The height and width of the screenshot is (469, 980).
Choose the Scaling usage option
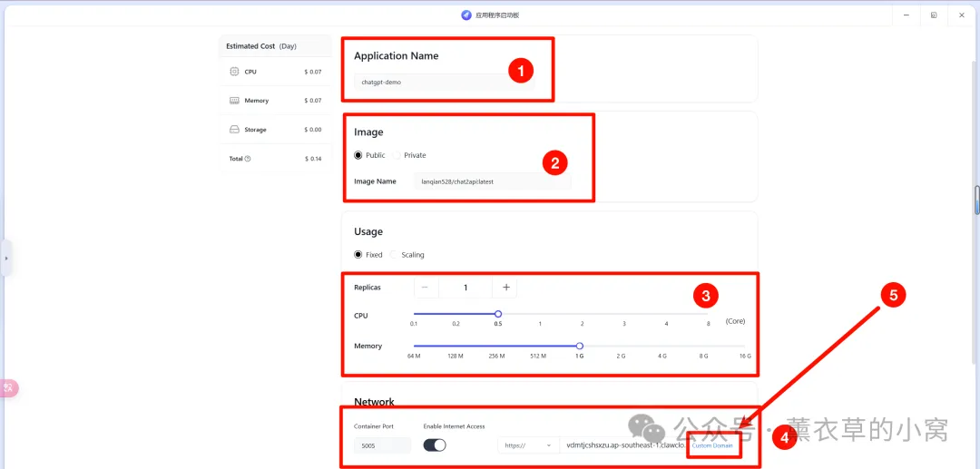pyautogui.click(x=395, y=255)
